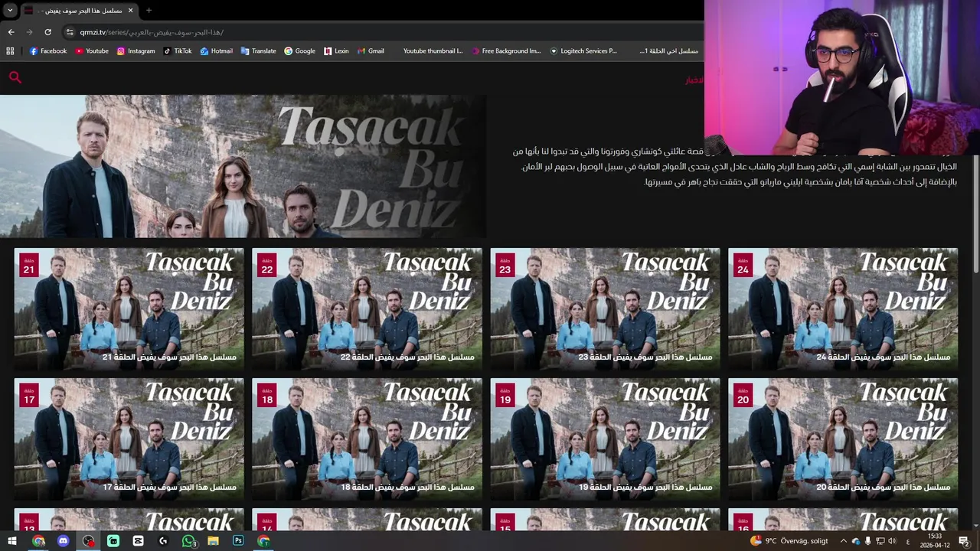Open the Windows Start menu
The height and width of the screenshot is (551, 980).
pos(12,541)
